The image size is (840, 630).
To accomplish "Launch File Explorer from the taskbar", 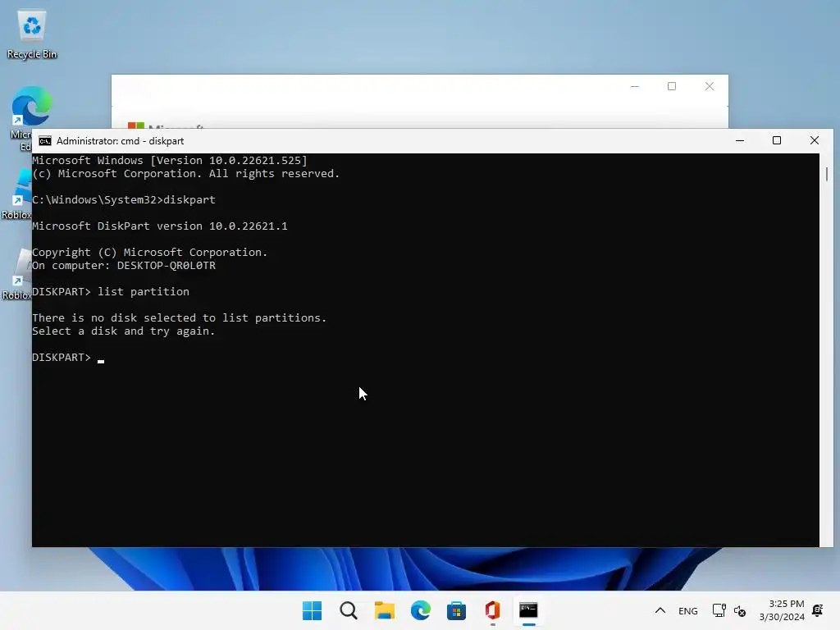I will tap(384, 610).
